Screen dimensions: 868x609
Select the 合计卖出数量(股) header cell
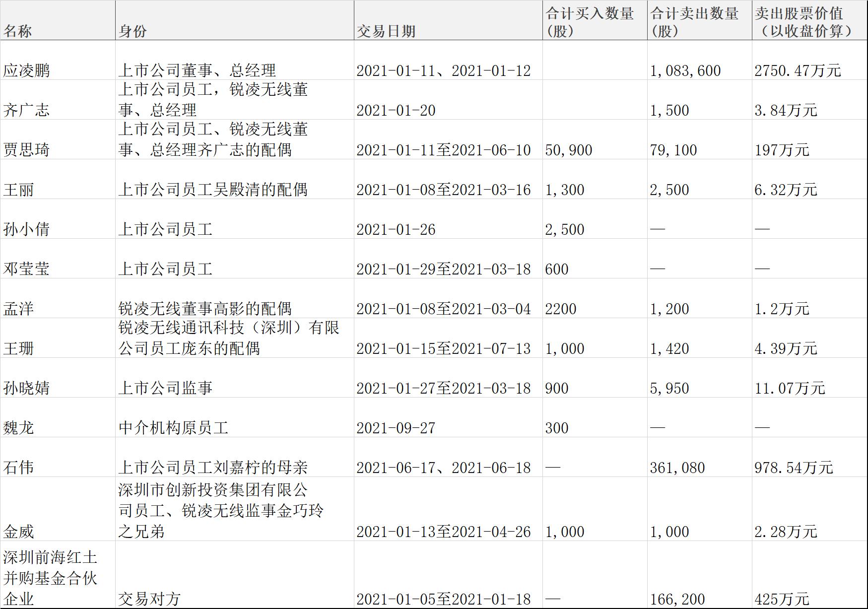pyautogui.click(x=700, y=20)
